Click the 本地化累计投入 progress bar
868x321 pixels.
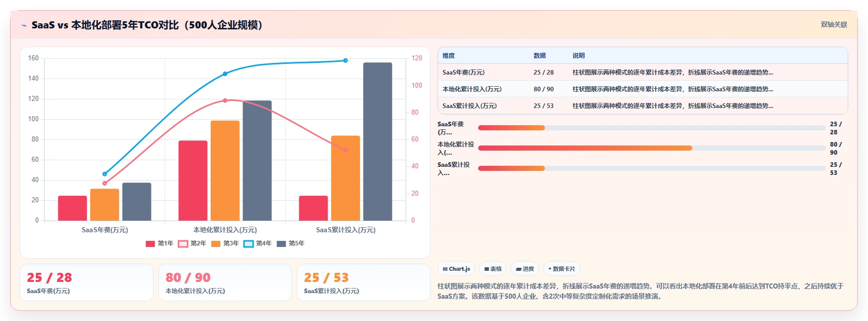(x=652, y=148)
